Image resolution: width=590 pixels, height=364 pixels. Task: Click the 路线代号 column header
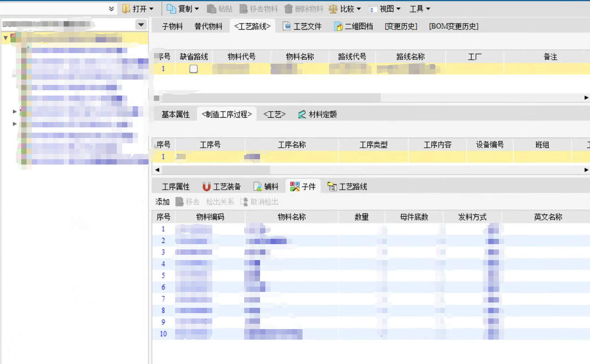click(x=352, y=57)
